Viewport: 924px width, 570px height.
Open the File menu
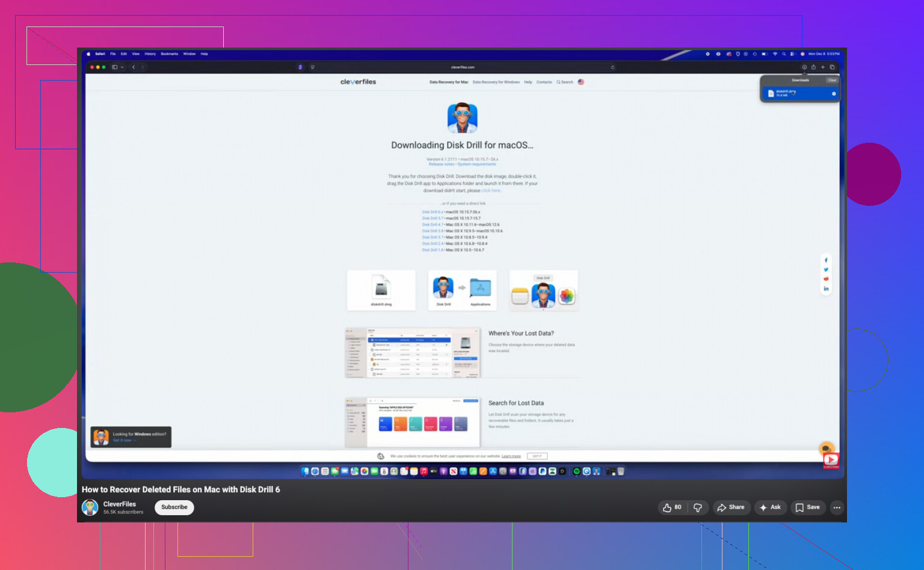click(112, 54)
